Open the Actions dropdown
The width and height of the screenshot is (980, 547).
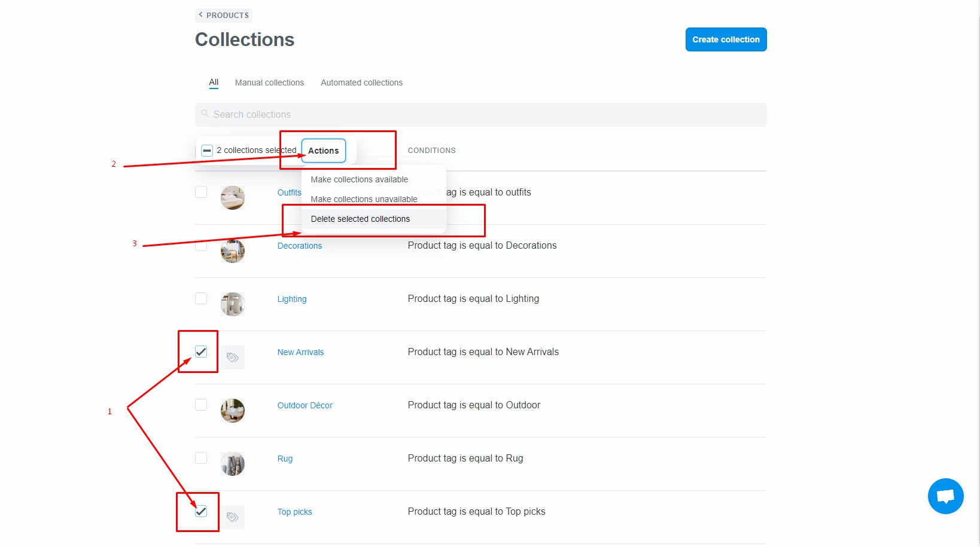coord(324,150)
